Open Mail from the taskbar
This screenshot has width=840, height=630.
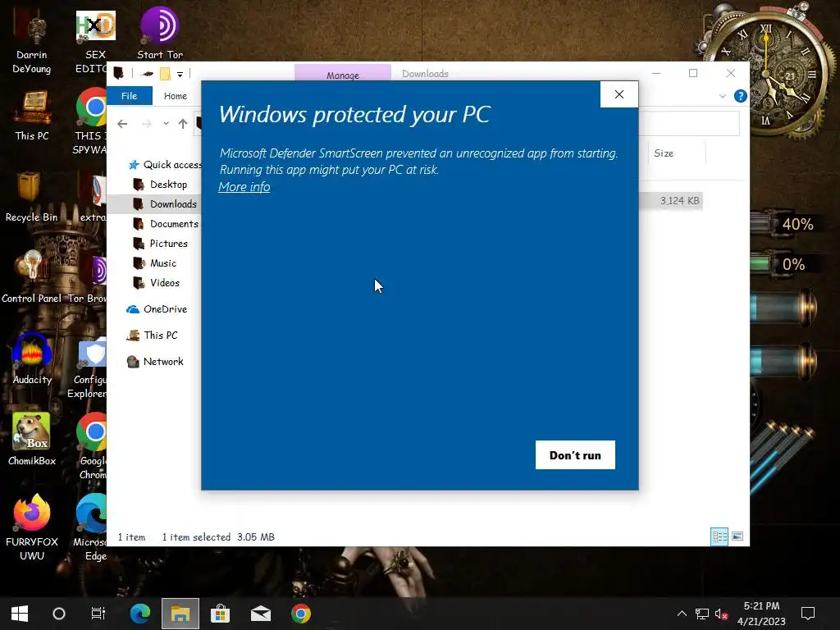point(261,614)
